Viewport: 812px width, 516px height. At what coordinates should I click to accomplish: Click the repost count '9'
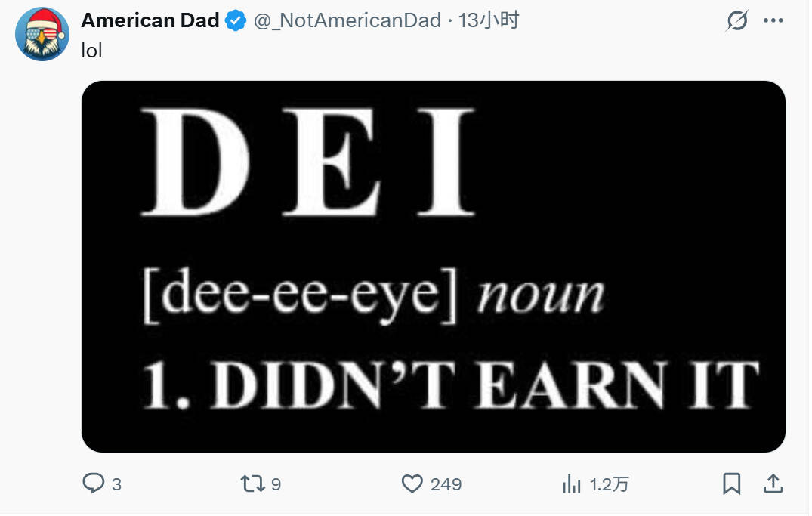pos(276,484)
